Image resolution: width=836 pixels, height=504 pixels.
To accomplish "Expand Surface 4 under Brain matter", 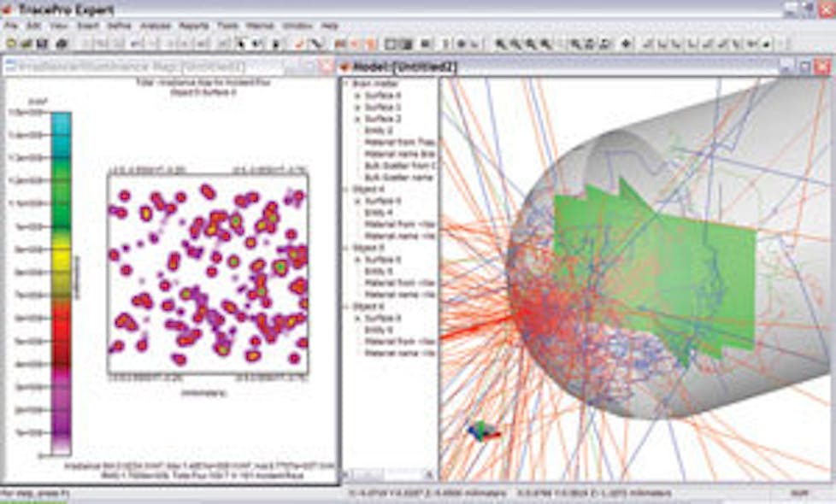I will (358, 96).
